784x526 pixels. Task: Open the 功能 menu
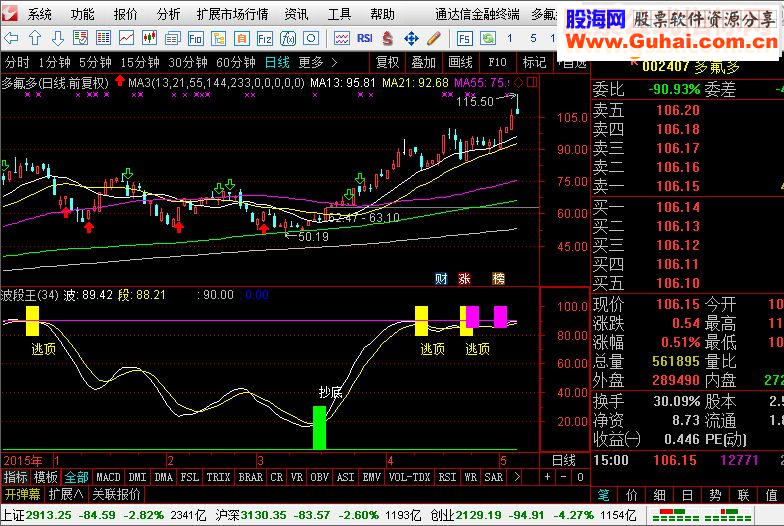click(82, 14)
